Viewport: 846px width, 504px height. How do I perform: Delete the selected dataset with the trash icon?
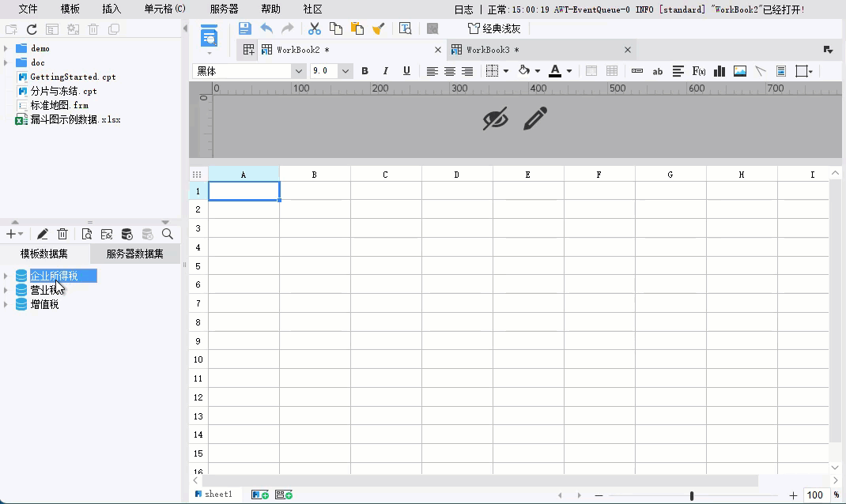pos(62,234)
